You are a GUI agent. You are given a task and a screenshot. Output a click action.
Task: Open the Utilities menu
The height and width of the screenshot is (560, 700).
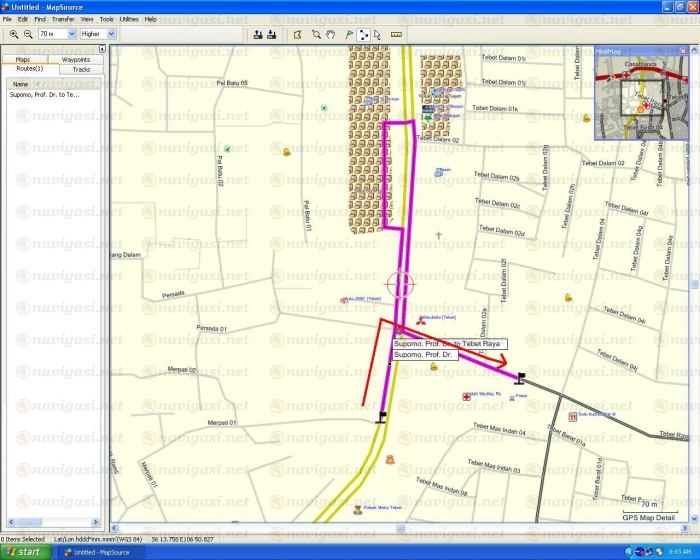pos(129,19)
